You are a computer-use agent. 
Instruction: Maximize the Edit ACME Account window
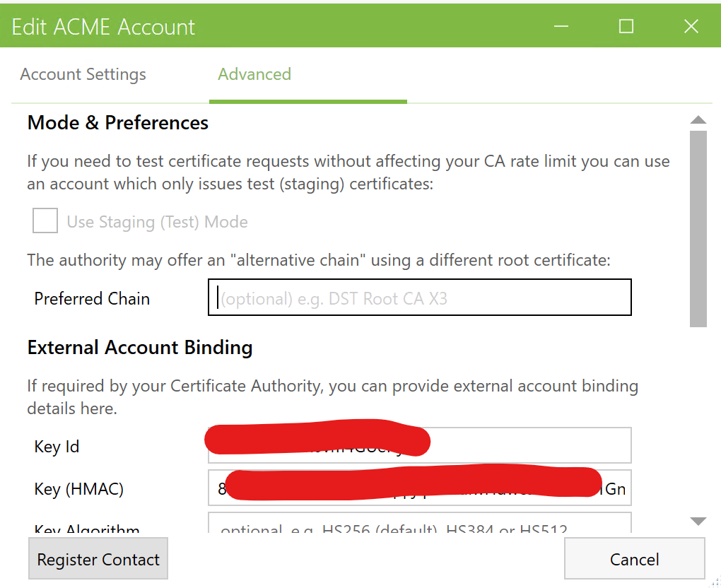click(626, 27)
